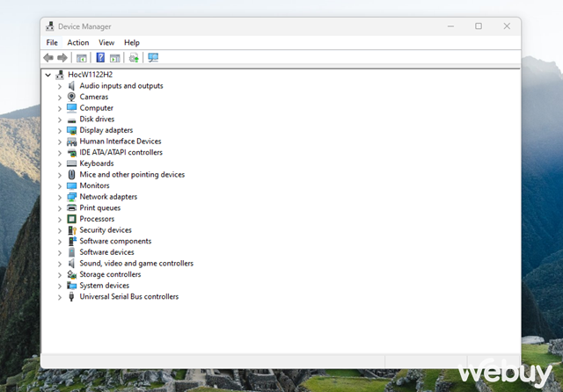Select Sound, video and game controllers
The width and height of the screenshot is (563, 392).
point(136,264)
